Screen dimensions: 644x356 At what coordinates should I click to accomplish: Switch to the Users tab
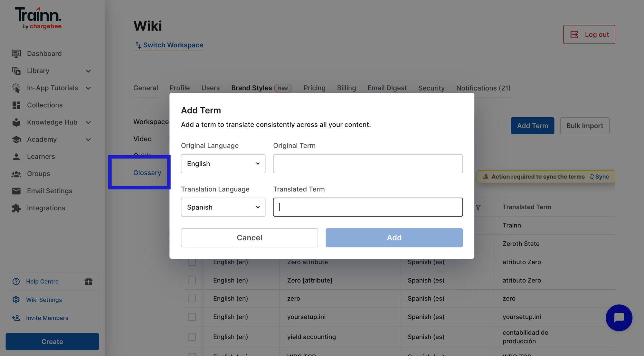click(x=211, y=88)
